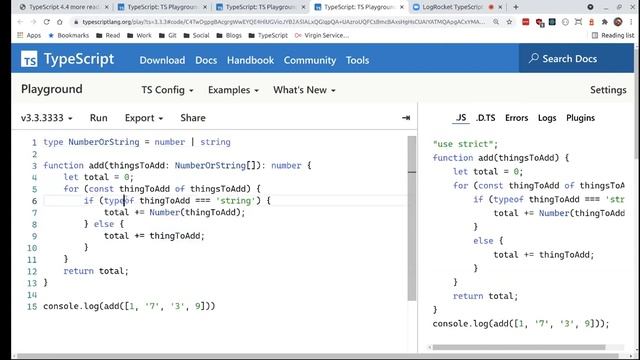
Task: Open the Extensions puzzle piece icon
Action: 604,22
